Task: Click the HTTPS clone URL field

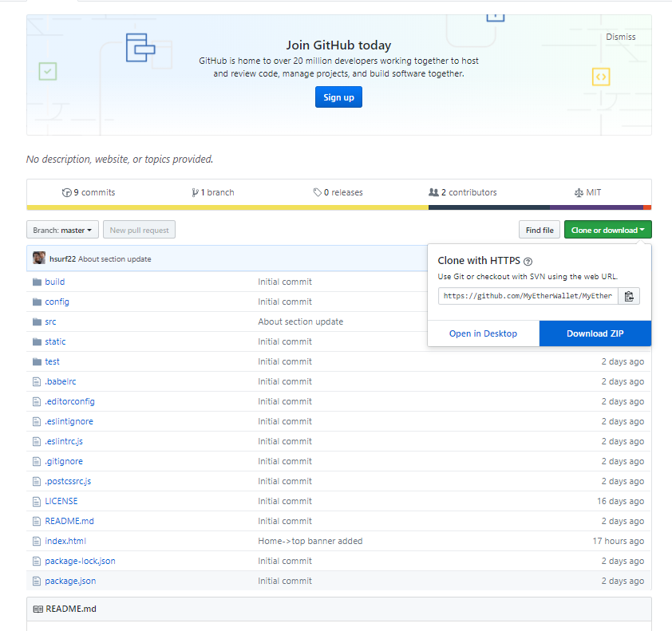Action: [x=528, y=296]
